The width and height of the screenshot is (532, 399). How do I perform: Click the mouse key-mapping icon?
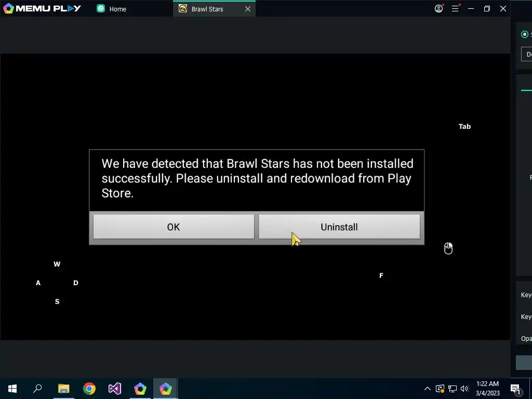tap(448, 248)
